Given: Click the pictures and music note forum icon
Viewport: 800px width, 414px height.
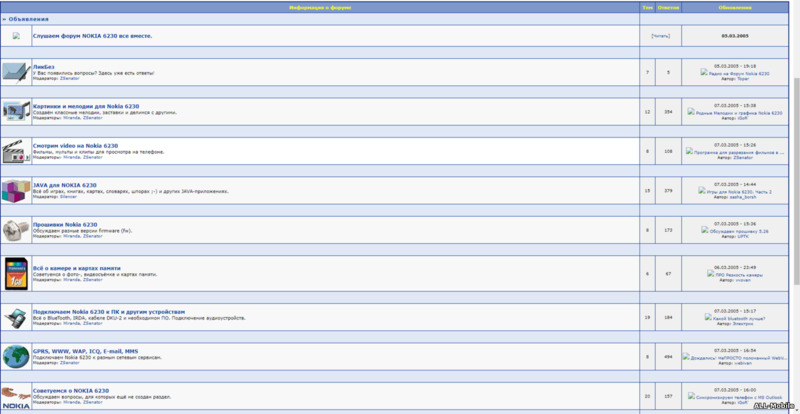Looking at the screenshot, I should point(16,111).
